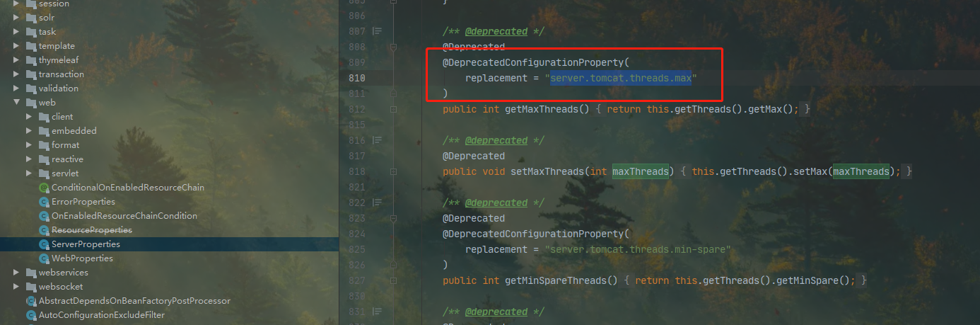
Task: Expand the embedded package node
Action: pyautogui.click(x=29, y=131)
